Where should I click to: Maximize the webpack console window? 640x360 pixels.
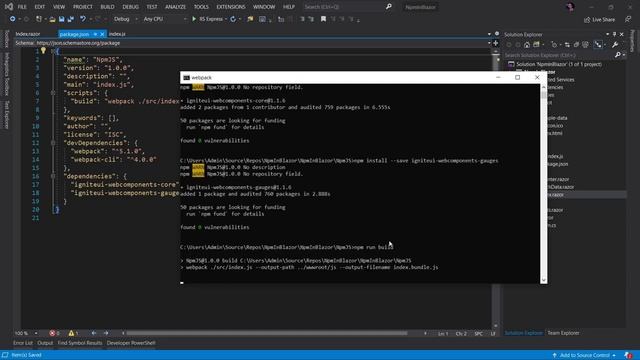518,77
